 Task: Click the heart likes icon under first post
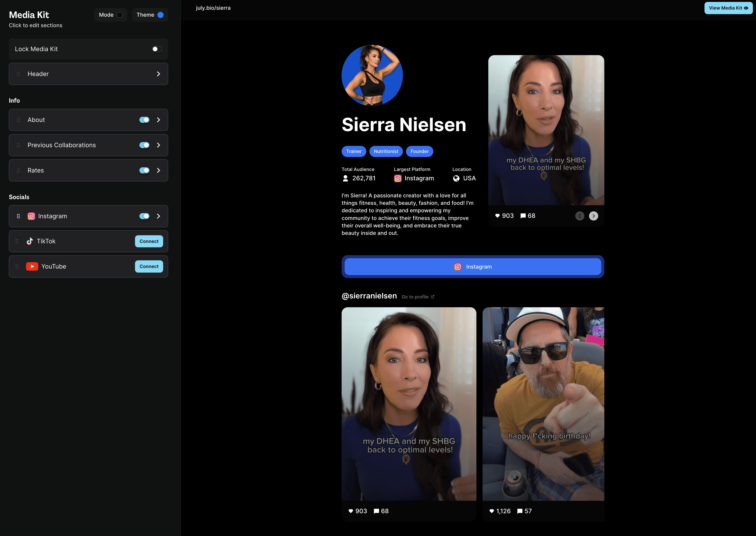pos(351,511)
